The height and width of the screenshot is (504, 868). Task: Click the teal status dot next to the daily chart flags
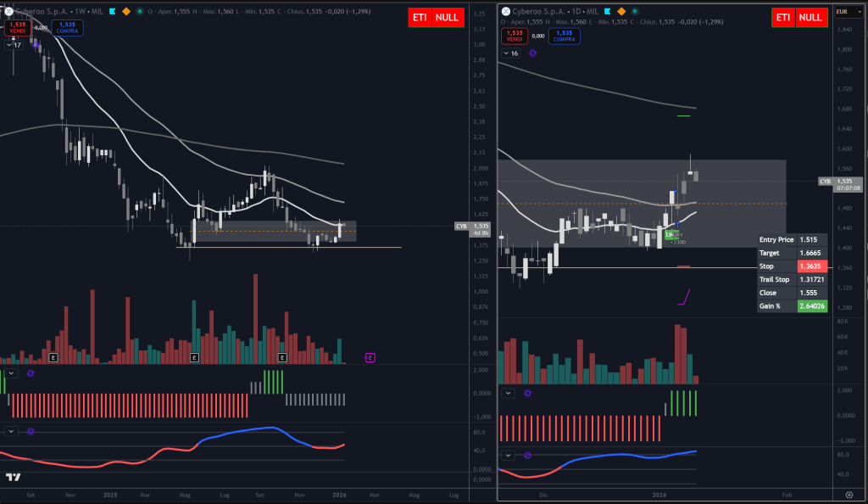635,11
